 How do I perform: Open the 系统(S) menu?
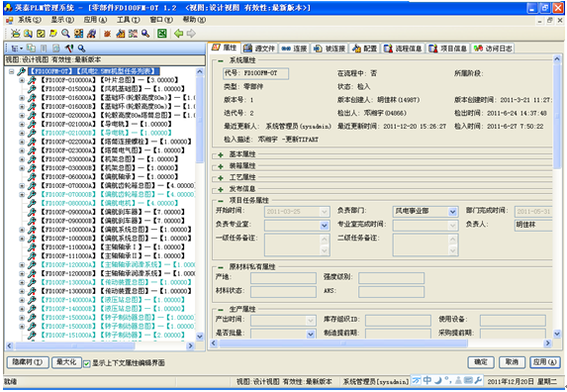[30, 20]
